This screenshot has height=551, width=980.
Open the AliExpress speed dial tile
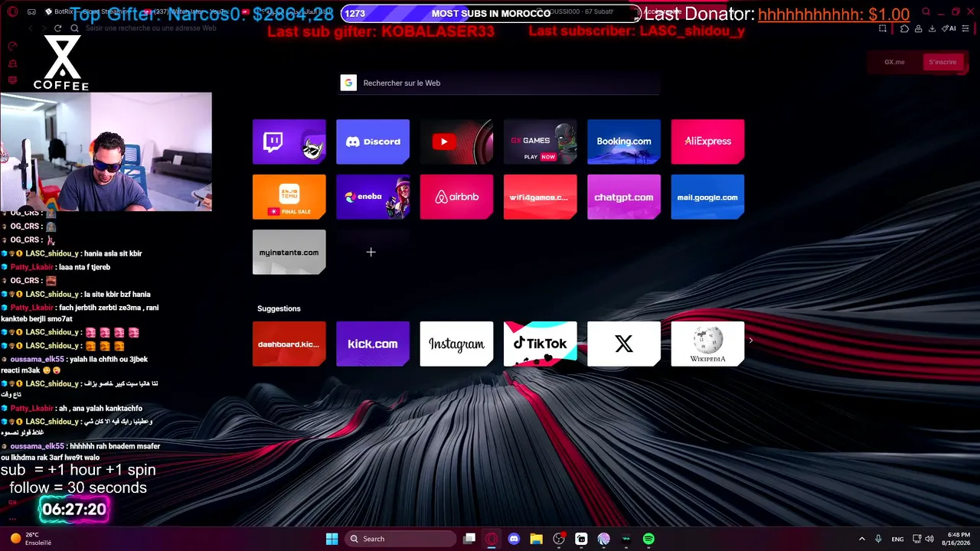click(x=707, y=142)
